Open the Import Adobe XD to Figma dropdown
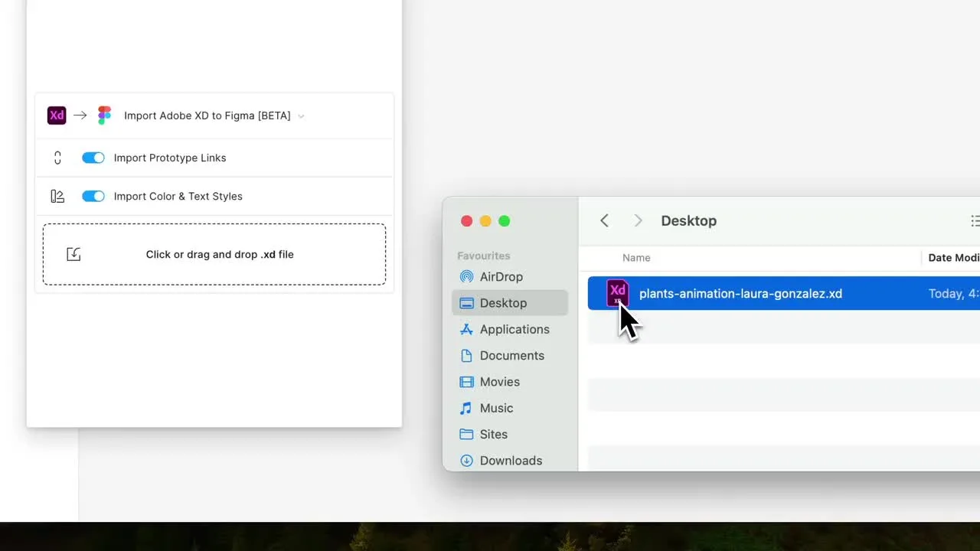The height and width of the screenshot is (551, 980). tap(300, 116)
